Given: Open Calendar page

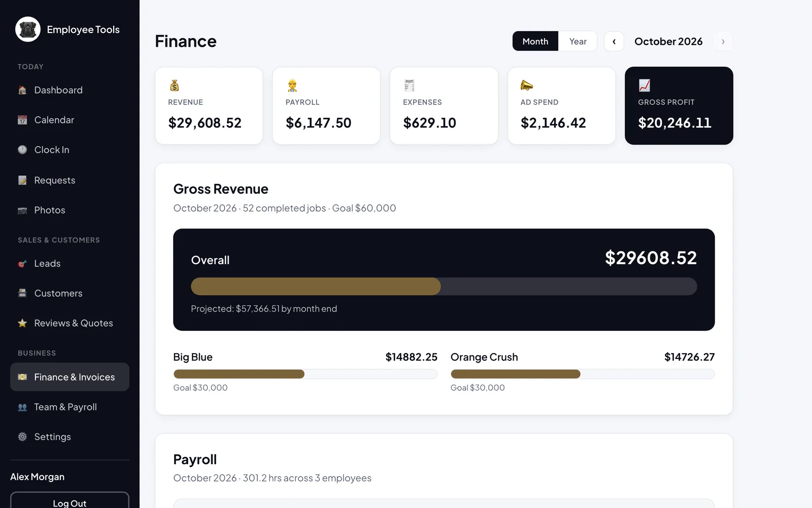Looking at the screenshot, I should point(70,120).
